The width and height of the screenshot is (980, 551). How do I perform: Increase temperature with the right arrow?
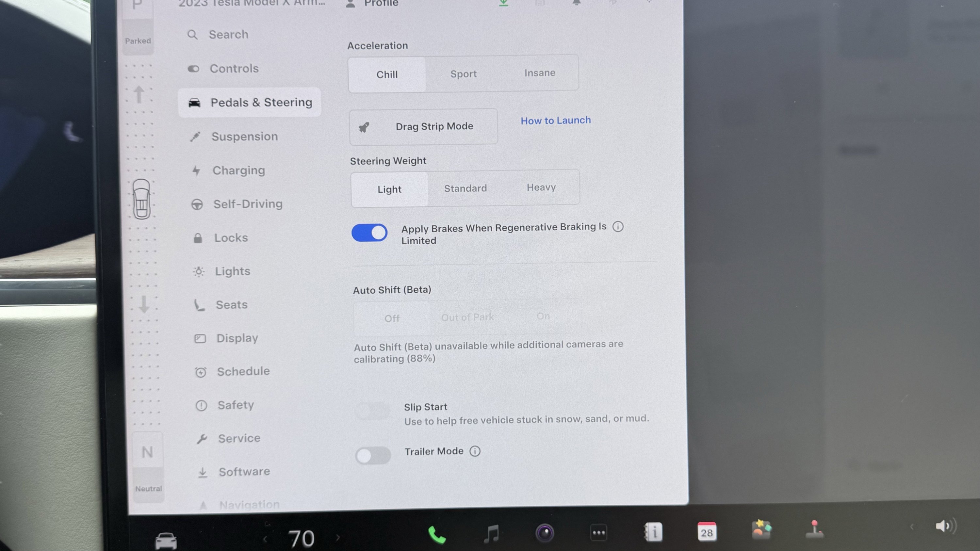click(338, 537)
